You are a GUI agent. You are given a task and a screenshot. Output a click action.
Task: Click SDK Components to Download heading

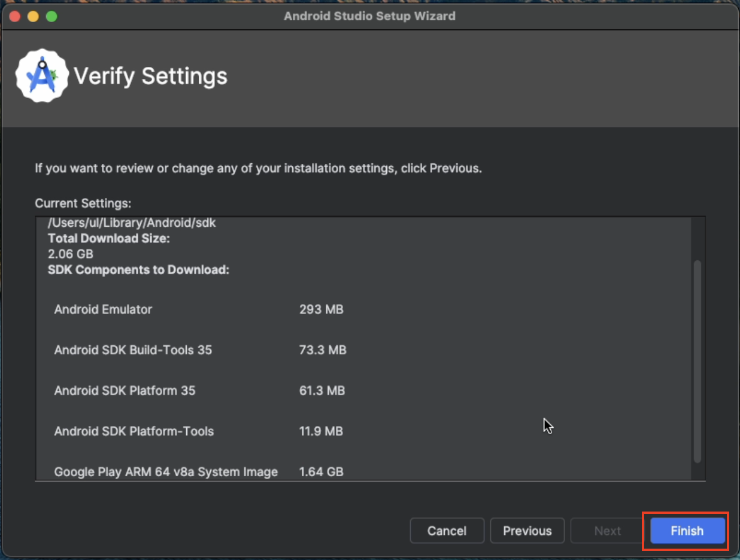[x=138, y=270]
